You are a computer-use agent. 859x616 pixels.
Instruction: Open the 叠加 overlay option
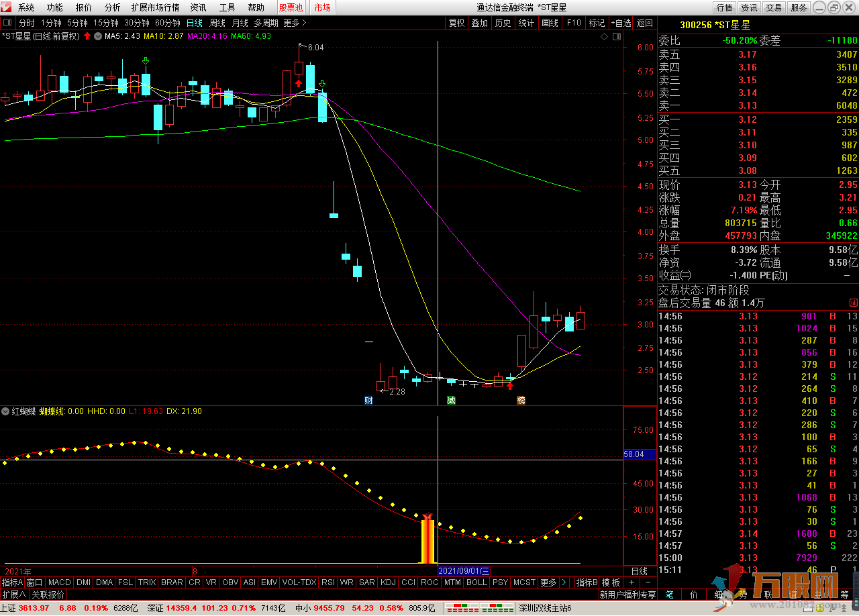tap(479, 23)
